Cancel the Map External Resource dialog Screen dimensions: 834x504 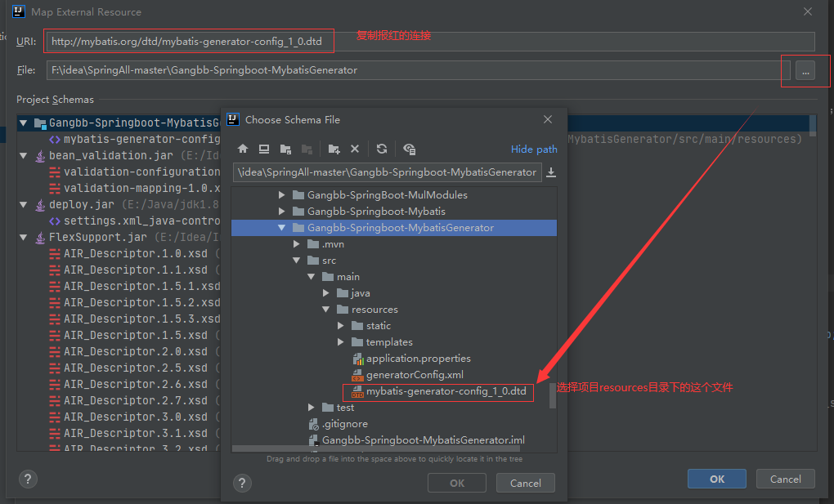tap(786, 479)
